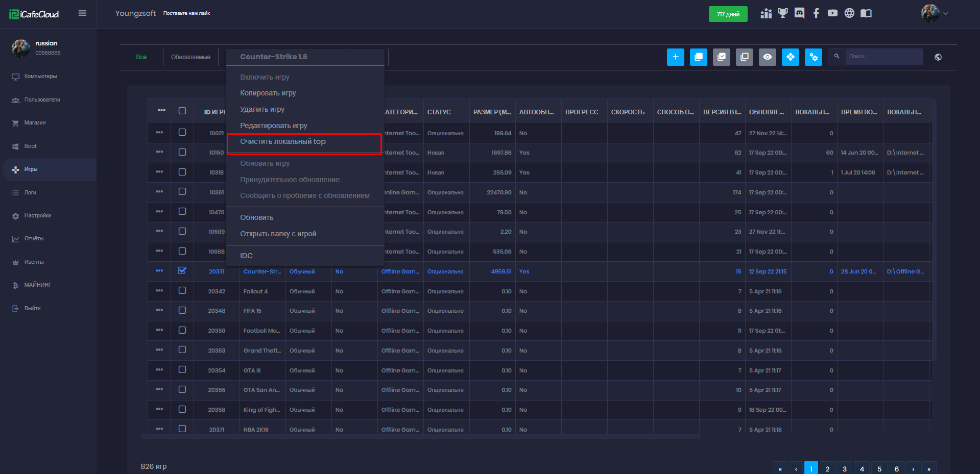Check the box for FIFA 15 row
Image resolution: width=980 pixels, height=474 pixels.
point(182,310)
